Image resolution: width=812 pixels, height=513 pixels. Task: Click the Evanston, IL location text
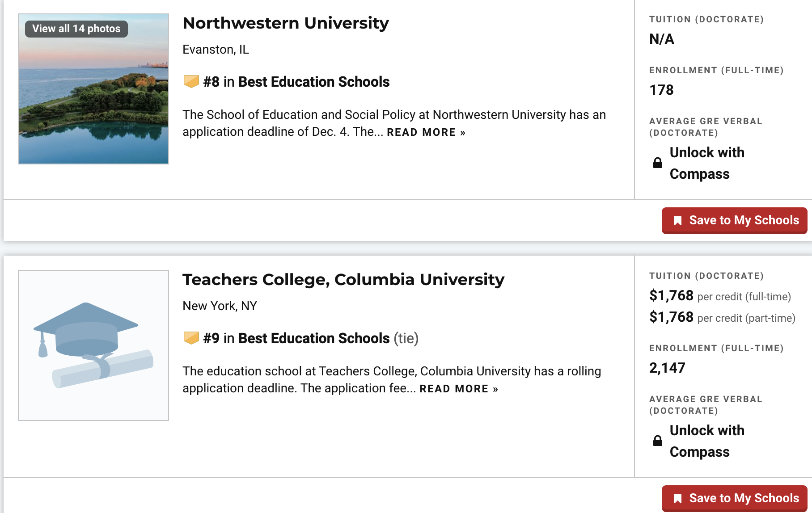coord(216,50)
